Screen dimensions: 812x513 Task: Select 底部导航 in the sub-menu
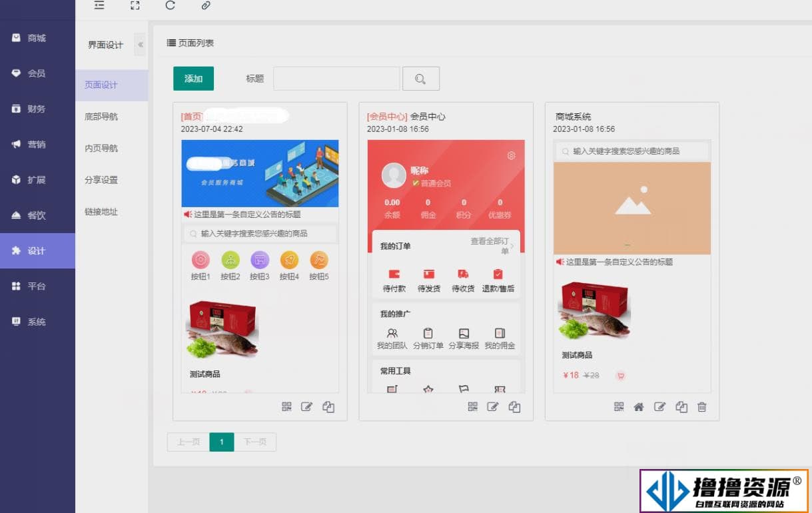point(111,117)
